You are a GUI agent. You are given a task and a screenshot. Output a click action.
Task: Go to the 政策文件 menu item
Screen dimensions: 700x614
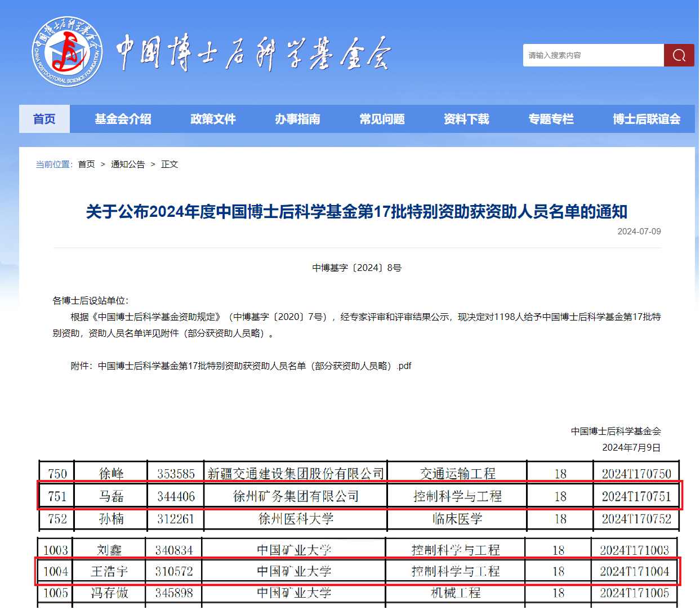213,119
